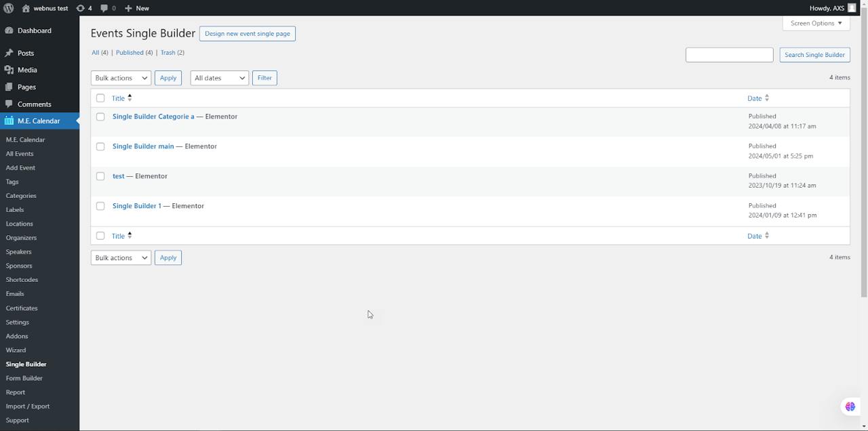Open the Bulk actions dropdown
Viewport: 868px width, 431px height.
[120, 77]
